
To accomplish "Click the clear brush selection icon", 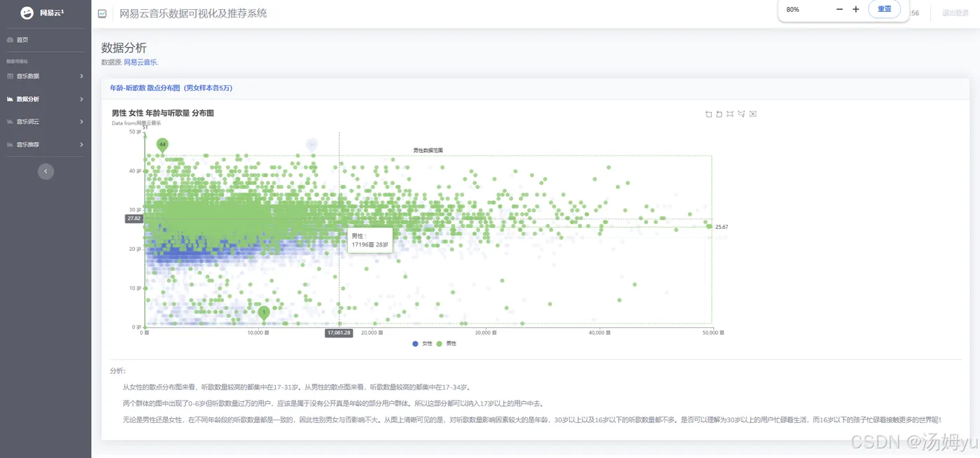I will [752, 114].
